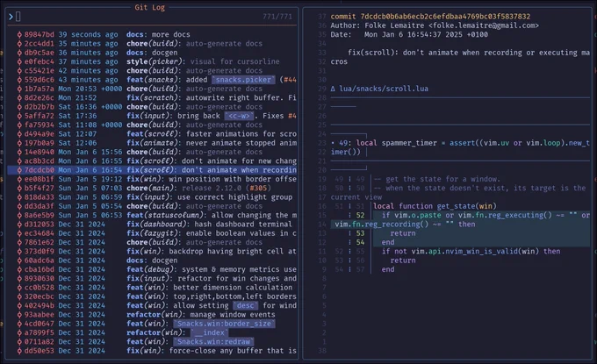Select commit d2b2b7b from Sat 16:36
The height and width of the screenshot is (364, 597).
coord(152,107)
